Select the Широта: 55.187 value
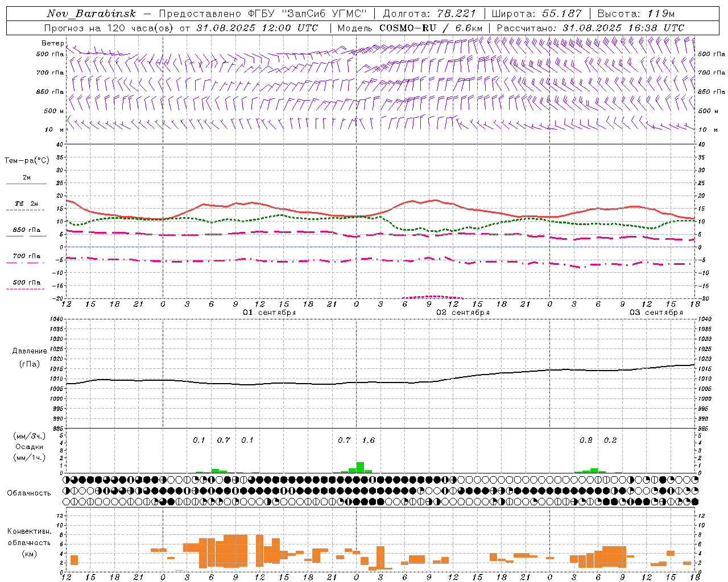 click(537, 14)
